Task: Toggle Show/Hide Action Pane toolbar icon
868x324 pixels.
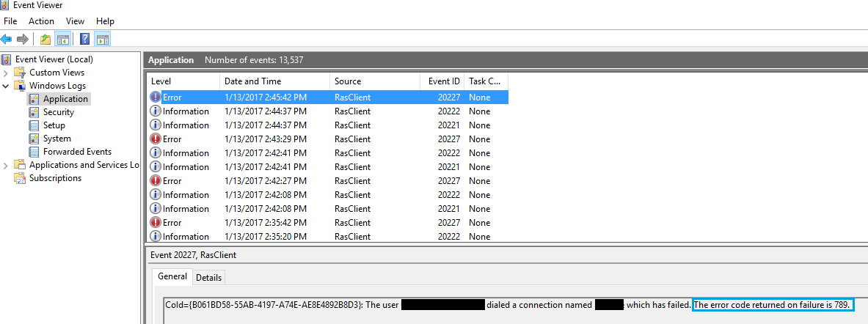Action: click(103, 39)
